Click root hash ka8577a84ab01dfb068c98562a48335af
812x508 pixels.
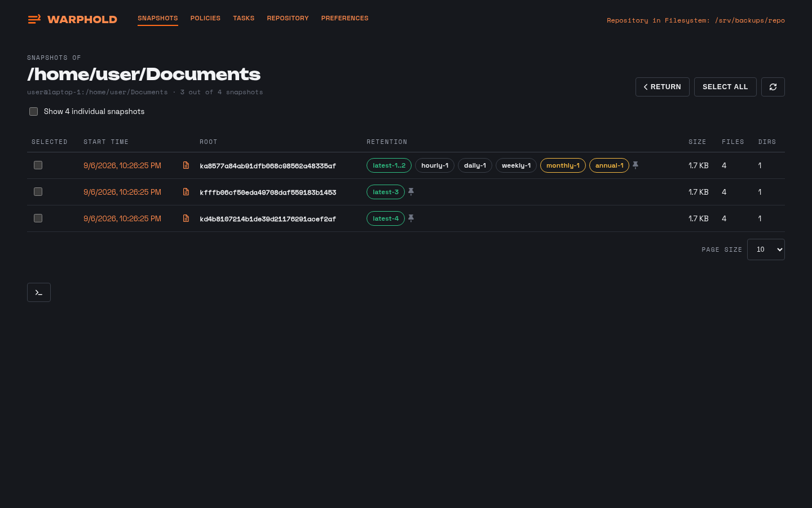(268, 166)
